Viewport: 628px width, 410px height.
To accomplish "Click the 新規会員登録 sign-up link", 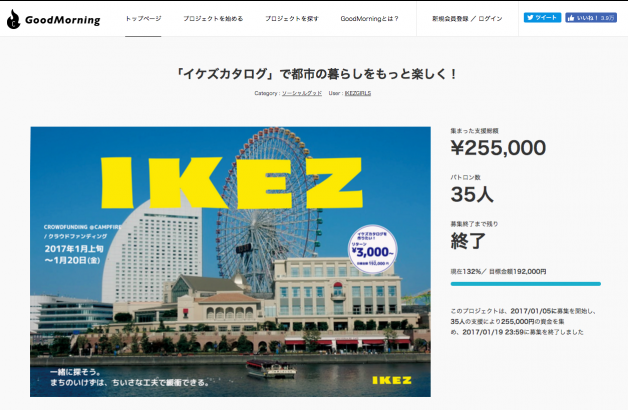I will (450, 18).
